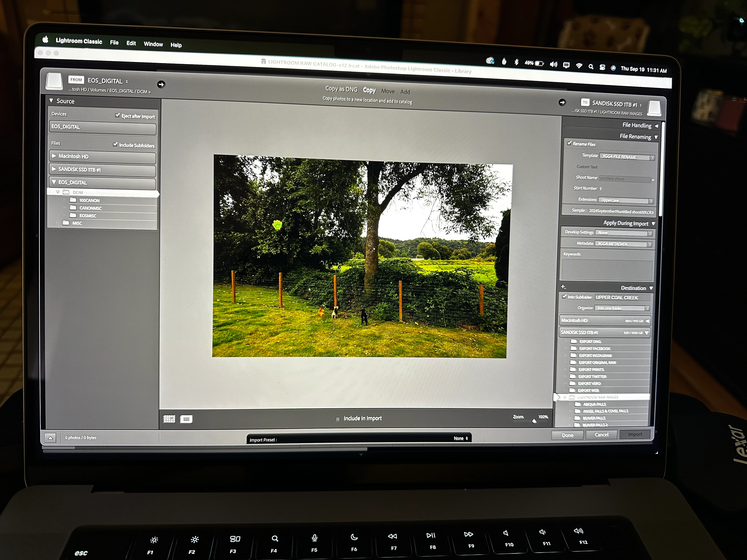747x560 pixels.
Task: Open Wi-Fi menu bar icon
Action: [x=579, y=66]
